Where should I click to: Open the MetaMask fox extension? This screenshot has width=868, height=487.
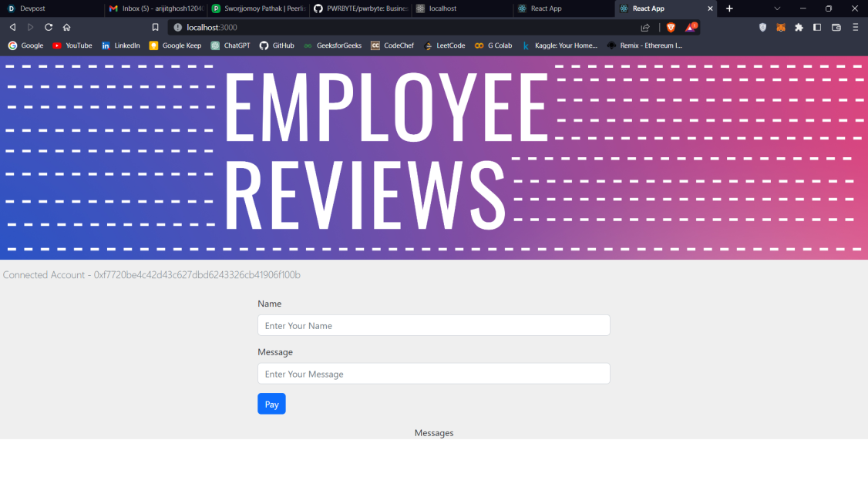[781, 27]
